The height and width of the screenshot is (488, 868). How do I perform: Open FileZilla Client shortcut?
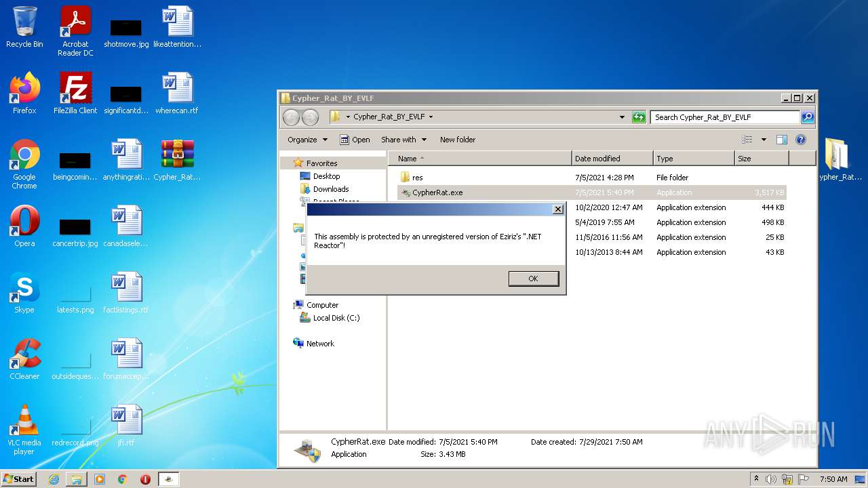pyautogui.click(x=75, y=94)
